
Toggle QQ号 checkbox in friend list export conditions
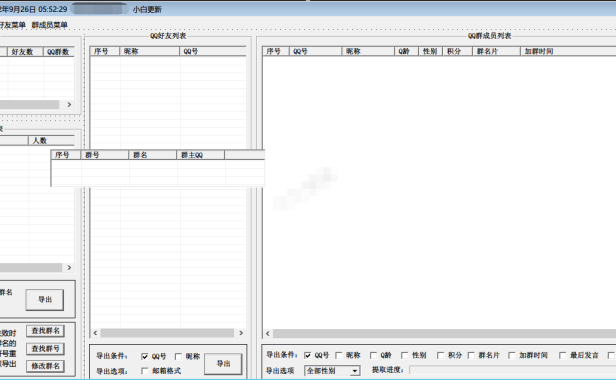tap(145, 356)
